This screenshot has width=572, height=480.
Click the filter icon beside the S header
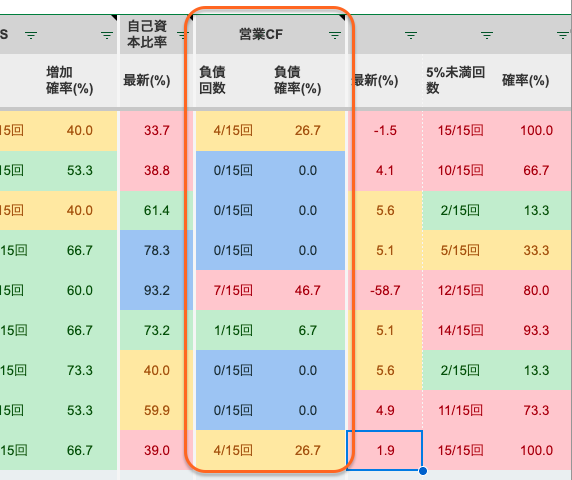(x=31, y=35)
